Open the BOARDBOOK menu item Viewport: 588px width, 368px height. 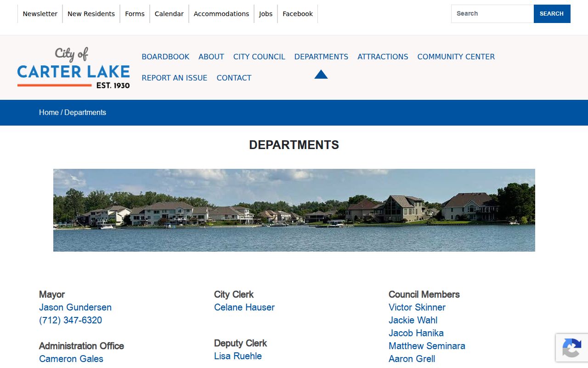165,57
